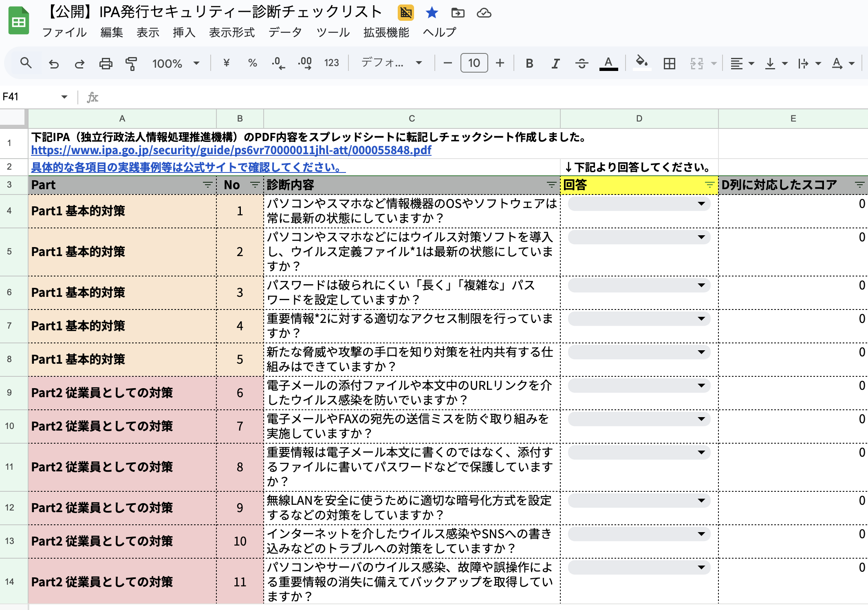Click the print icon in toolbar
868x610 pixels.
coord(106,63)
